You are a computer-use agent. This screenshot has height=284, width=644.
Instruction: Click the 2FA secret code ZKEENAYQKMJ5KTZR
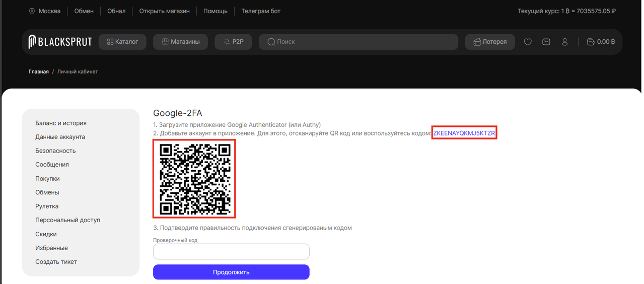click(464, 133)
